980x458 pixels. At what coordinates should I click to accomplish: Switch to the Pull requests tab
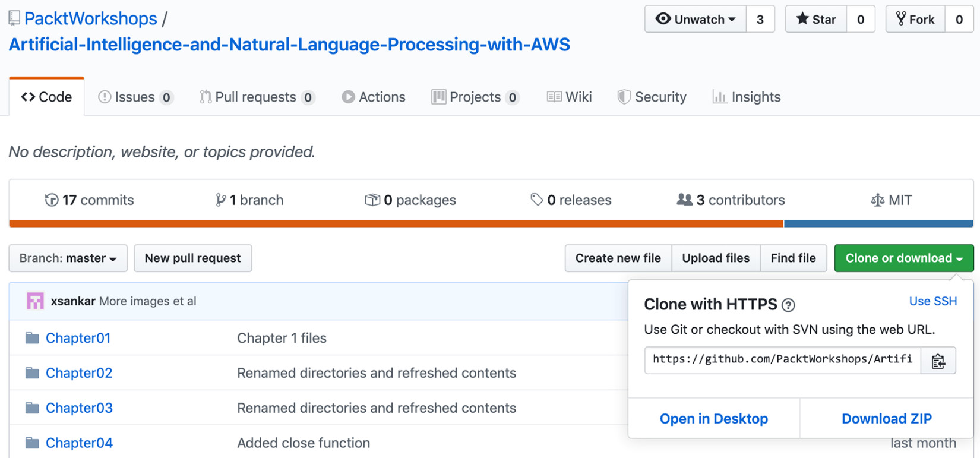coord(257,97)
